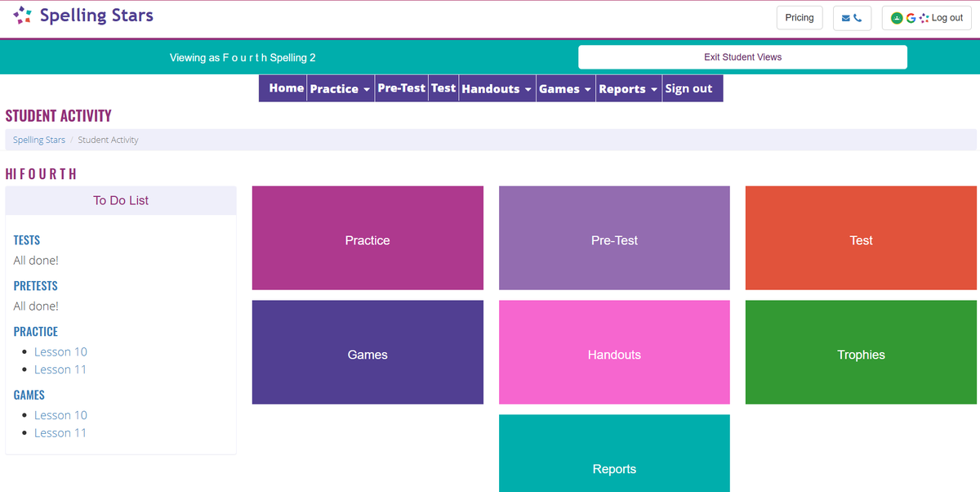Open Lesson 11 under Practice to-do

coord(60,369)
